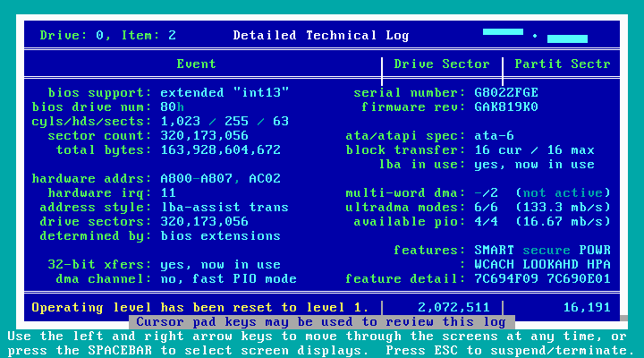Click the hardware addrs value A800-A807, AC02

pyautogui.click(x=220, y=179)
